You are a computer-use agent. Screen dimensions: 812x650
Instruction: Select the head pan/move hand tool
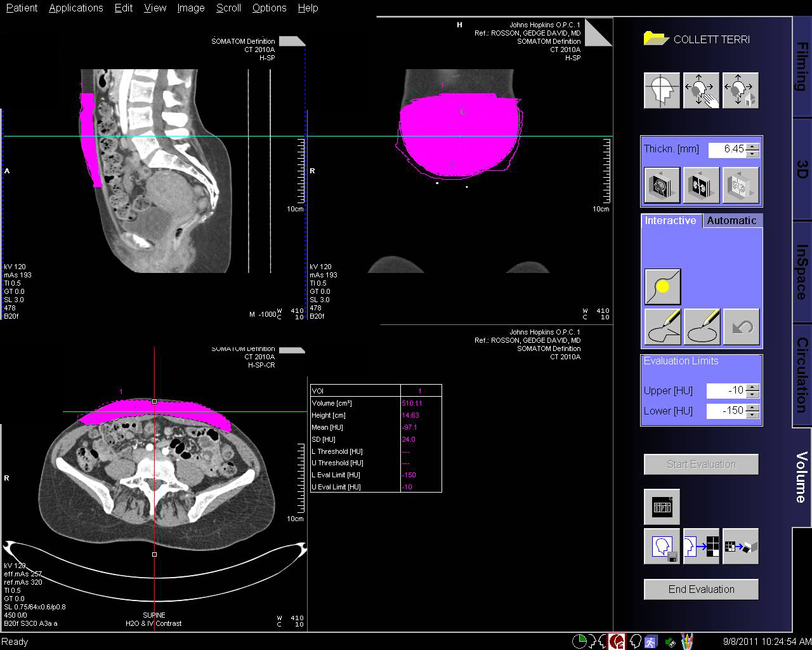[x=701, y=90]
